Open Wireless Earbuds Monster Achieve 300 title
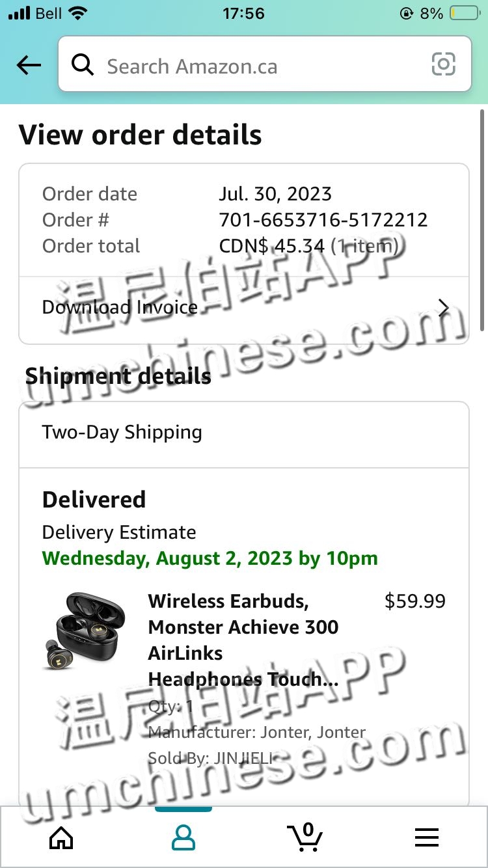 (245, 640)
